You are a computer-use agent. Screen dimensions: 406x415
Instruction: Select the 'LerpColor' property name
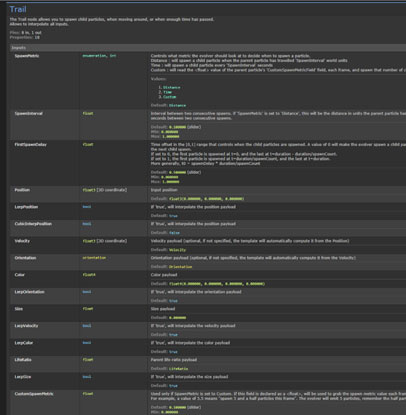pos(24,343)
